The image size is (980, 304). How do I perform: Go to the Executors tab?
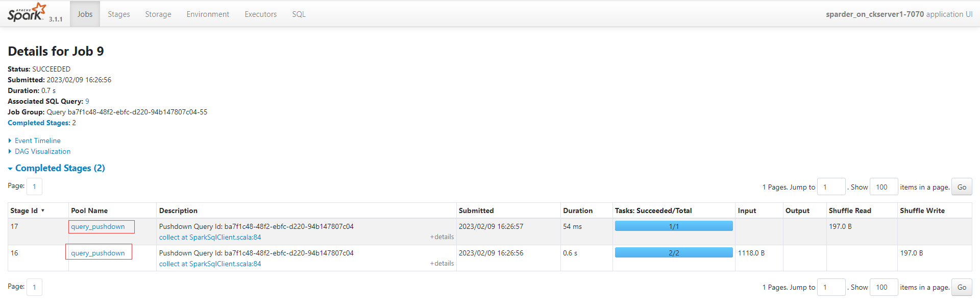tap(260, 14)
